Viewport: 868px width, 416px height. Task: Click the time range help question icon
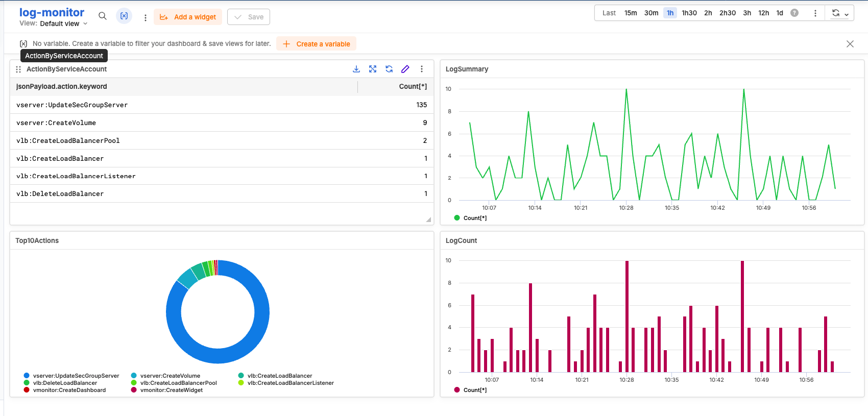pyautogui.click(x=794, y=13)
